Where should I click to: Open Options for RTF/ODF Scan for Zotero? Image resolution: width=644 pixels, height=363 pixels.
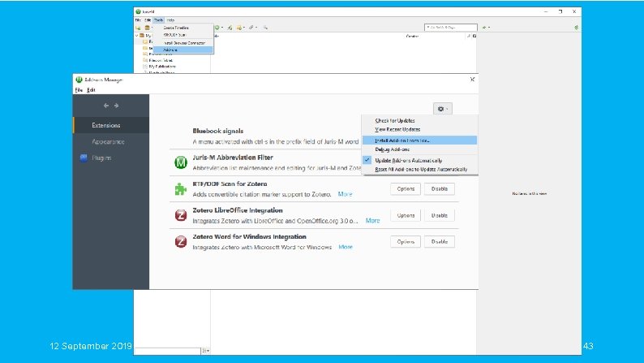406,188
